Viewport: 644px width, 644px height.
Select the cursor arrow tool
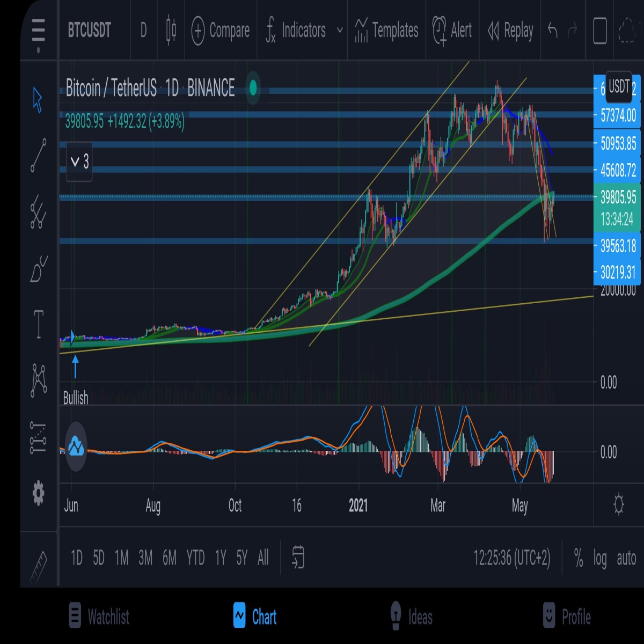pyautogui.click(x=38, y=100)
